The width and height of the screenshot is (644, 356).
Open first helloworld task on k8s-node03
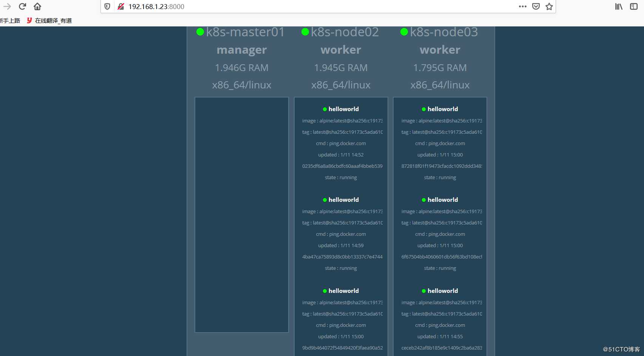[x=443, y=109]
